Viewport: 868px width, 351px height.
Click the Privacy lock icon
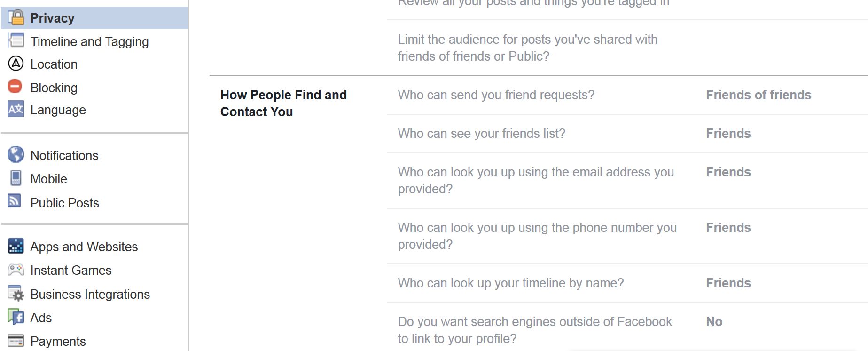coord(16,17)
